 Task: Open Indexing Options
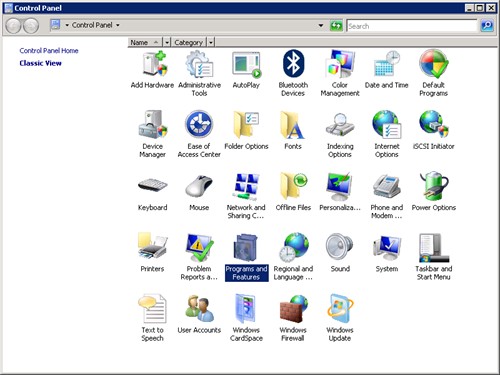340,134
